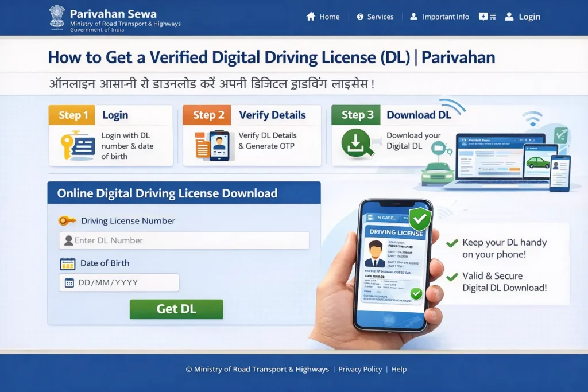Viewport: 588px width, 392px height.
Task: Open the Privacy Policy link
Action: pos(360,370)
